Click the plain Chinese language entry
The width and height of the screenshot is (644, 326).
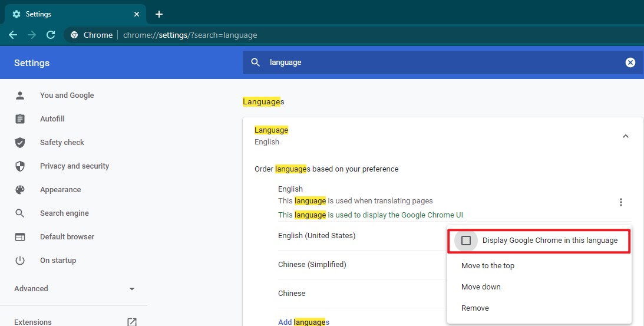point(292,293)
